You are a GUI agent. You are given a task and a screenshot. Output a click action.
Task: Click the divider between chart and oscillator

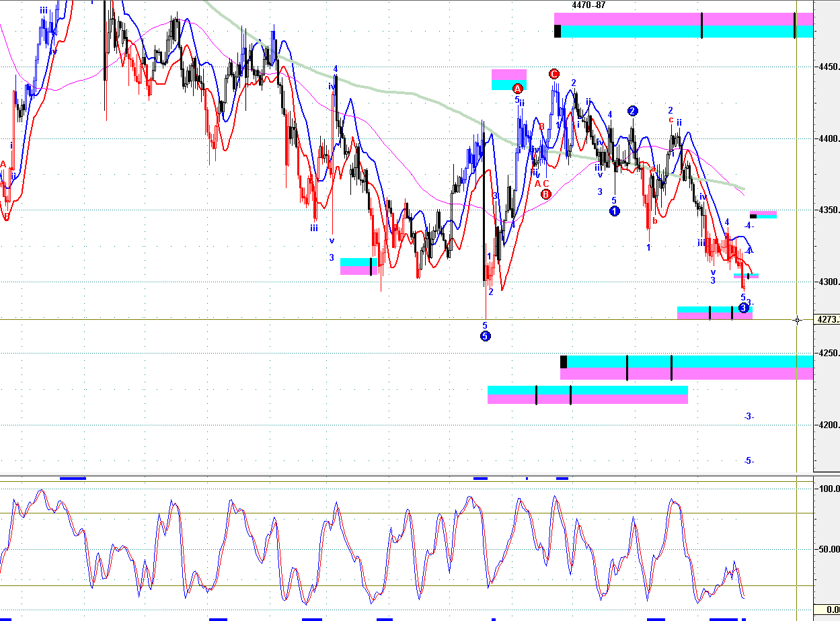tap(406, 476)
